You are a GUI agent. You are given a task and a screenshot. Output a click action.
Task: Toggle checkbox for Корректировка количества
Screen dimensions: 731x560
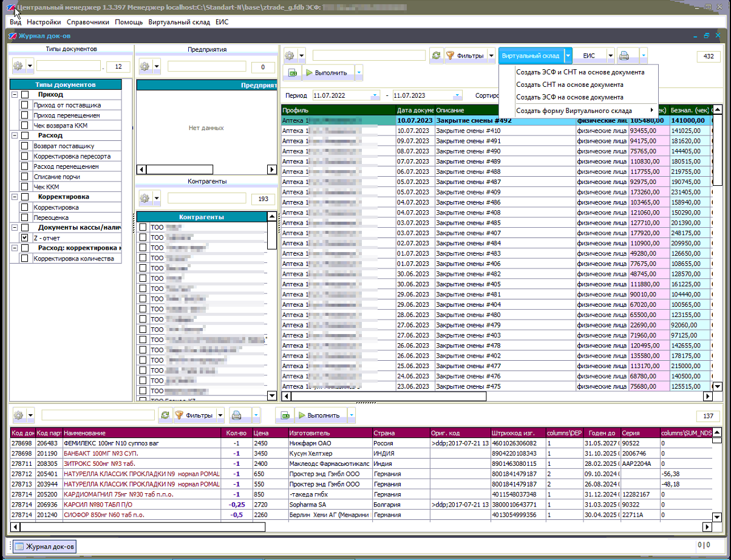[25, 258]
